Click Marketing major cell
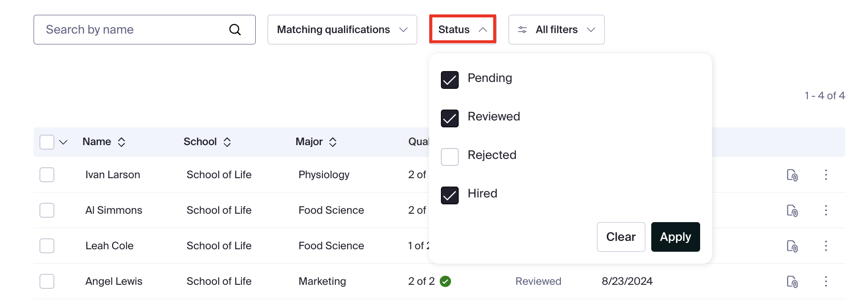The height and width of the screenshot is (308, 868). click(x=322, y=281)
